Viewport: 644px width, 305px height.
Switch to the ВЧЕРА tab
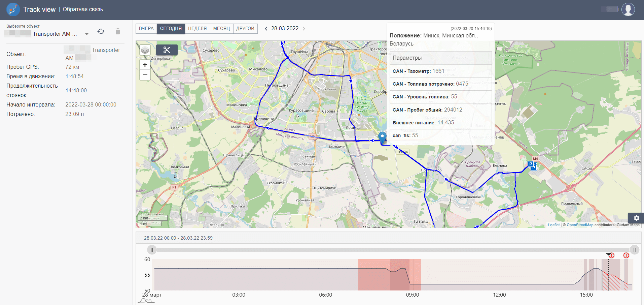146,29
